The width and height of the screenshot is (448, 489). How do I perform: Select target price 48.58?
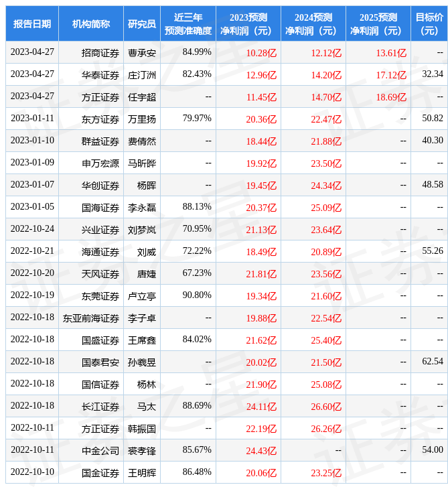(x=433, y=185)
